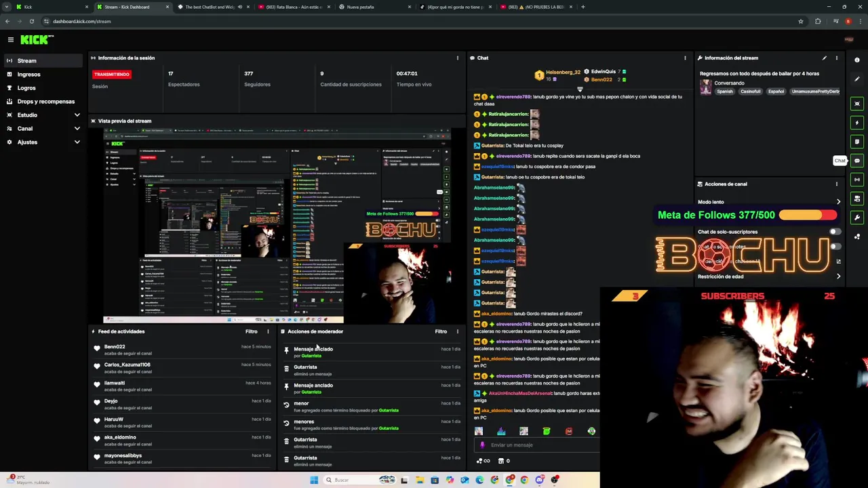Go to Stream in left sidebar

(x=42, y=61)
